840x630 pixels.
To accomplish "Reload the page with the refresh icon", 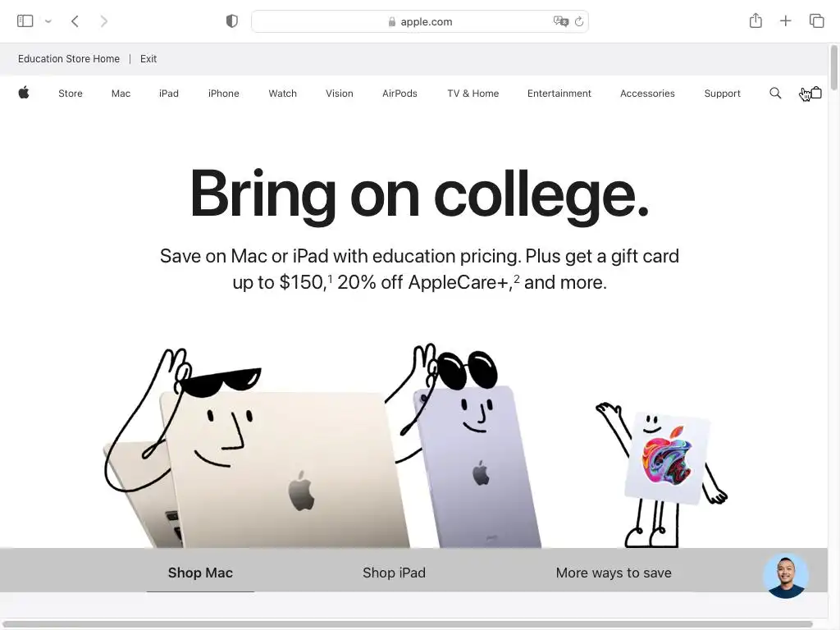I will pyautogui.click(x=579, y=21).
